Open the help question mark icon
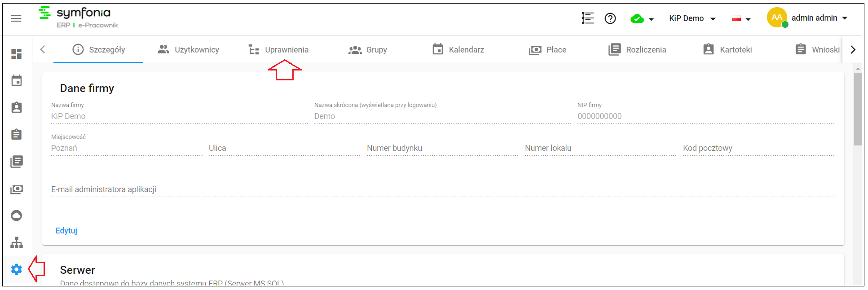868x290 pixels. coord(610,18)
